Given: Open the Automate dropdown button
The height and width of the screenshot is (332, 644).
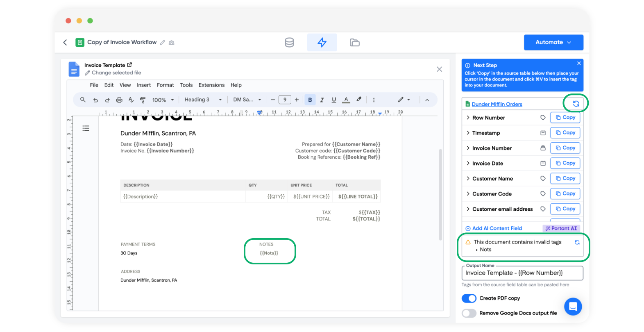Looking at the screenshot, I should pyautogui.click(x=553, y=42).
